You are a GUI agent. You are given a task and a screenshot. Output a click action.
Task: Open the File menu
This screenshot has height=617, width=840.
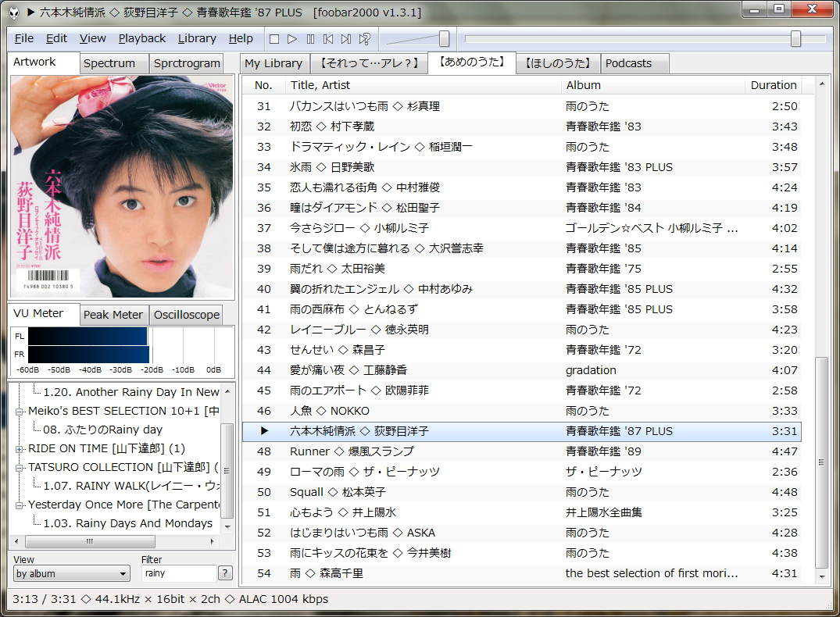pos(24,38)
